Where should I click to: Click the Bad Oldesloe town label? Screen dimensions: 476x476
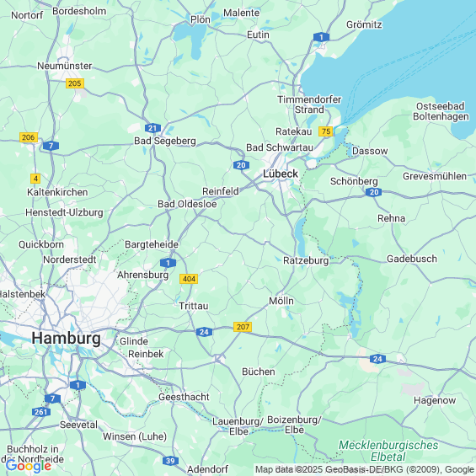coord(187,204)
